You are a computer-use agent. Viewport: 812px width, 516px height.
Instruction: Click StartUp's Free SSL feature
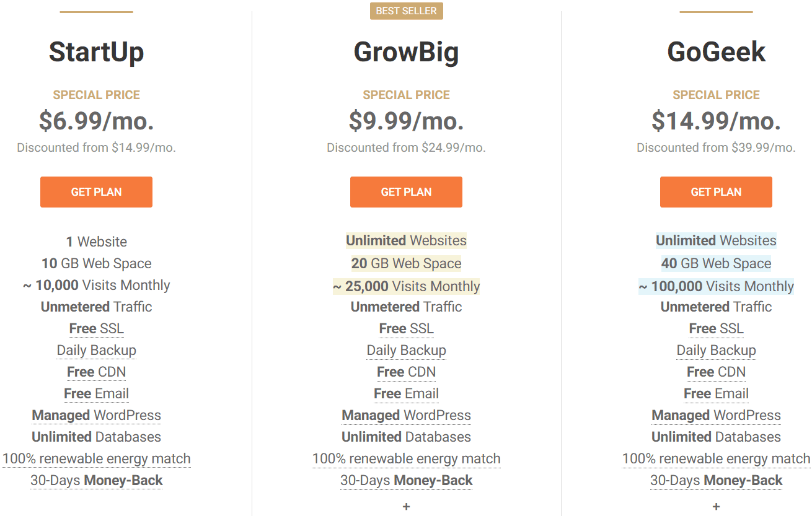[x=96, y=328]
